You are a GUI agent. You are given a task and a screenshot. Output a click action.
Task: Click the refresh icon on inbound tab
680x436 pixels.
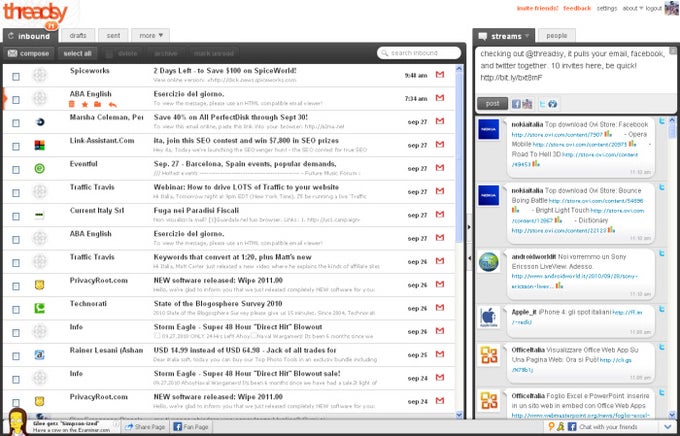pos(11,36)
